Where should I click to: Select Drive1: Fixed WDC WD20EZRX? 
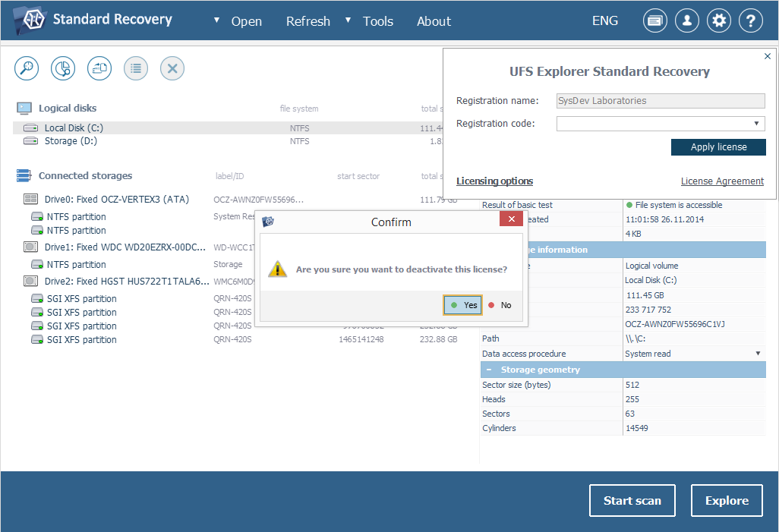[125, 247]
